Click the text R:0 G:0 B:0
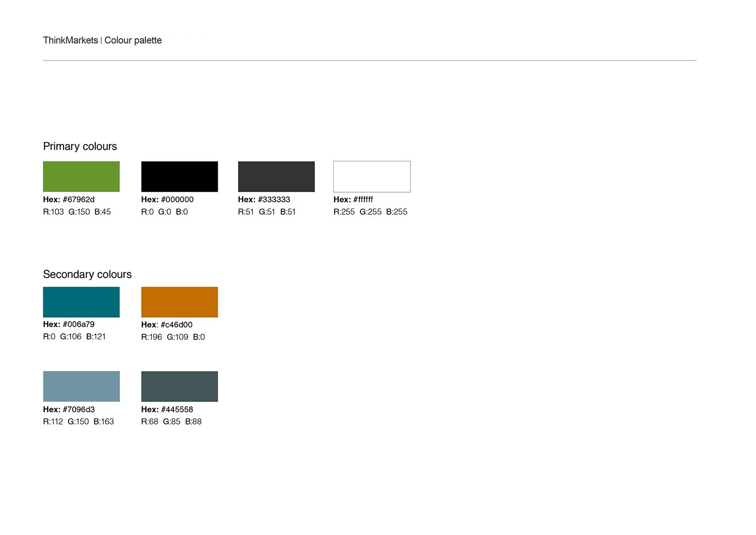This screenshot has width=756, height=535. point(164,212)
